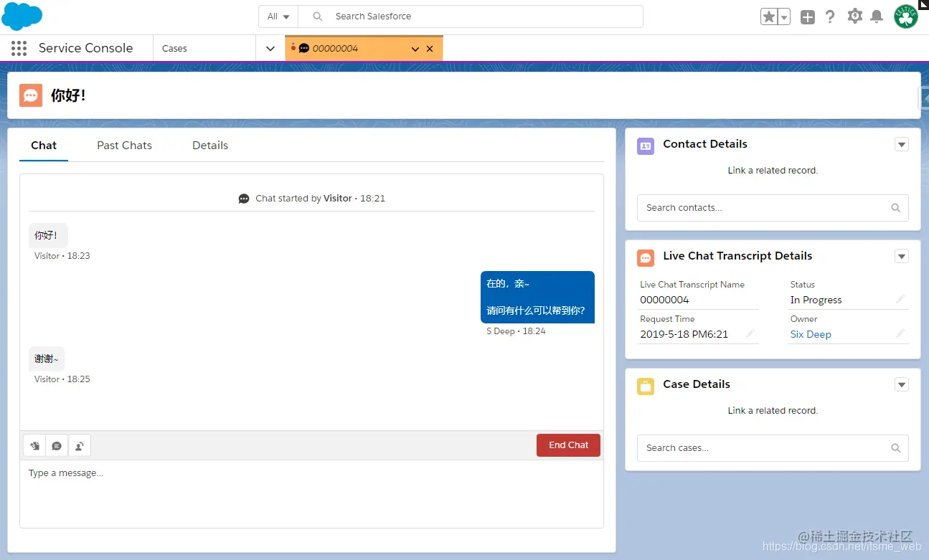
Task: Open the transfer chat to agent tool
Action: pos(79,445)
